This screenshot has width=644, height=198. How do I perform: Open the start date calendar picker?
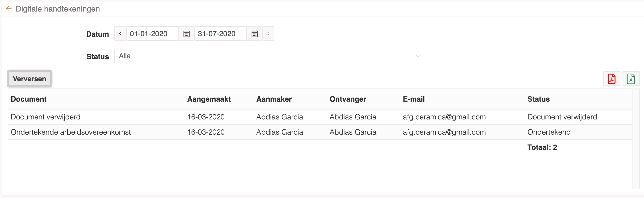(x=186, y=34)
